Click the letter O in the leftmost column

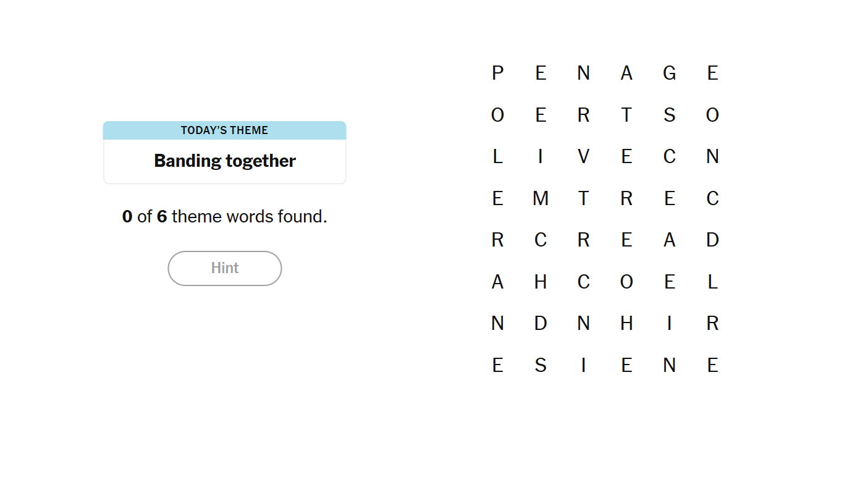coord(497,115)
